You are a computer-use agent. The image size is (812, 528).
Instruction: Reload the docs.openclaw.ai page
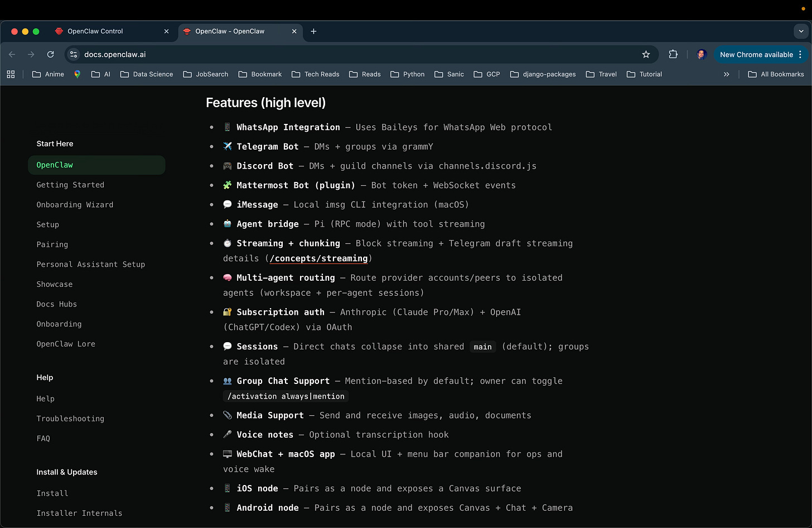point(51,54)
